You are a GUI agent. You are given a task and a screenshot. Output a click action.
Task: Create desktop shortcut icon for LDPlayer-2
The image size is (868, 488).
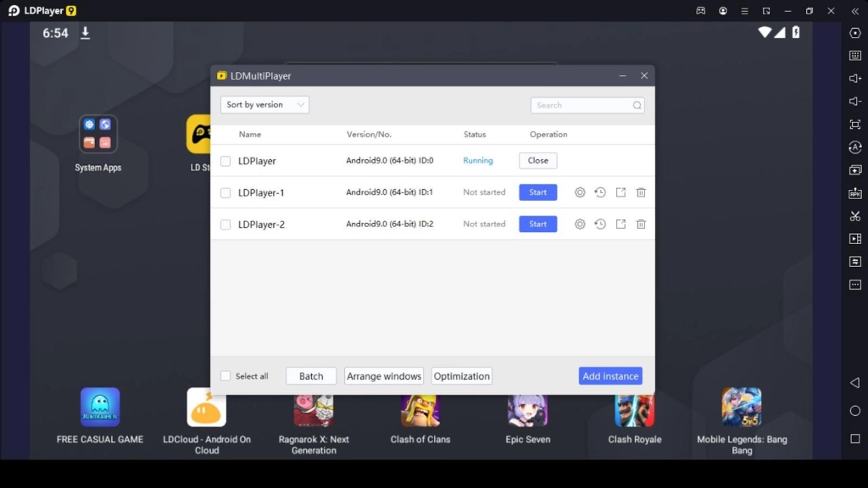620,225
